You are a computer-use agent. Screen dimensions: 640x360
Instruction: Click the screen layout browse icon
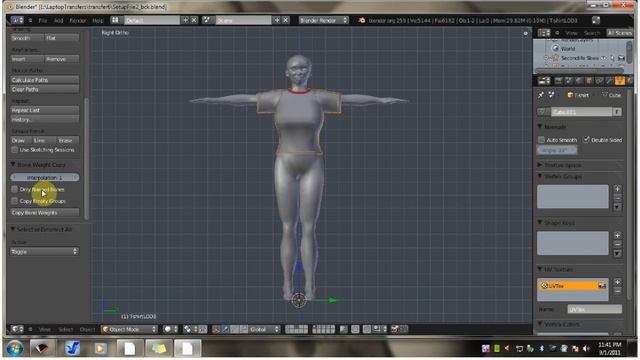click(115, 20)
